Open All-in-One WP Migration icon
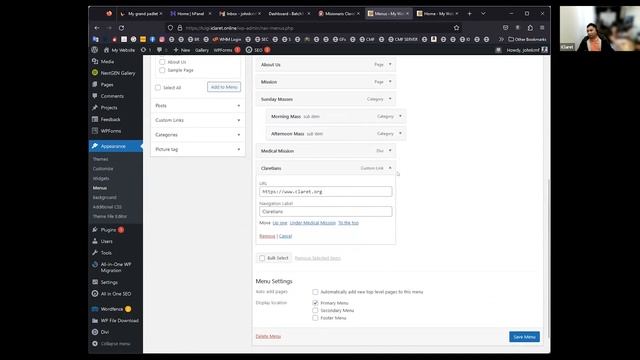 click(x=95, y=264)
